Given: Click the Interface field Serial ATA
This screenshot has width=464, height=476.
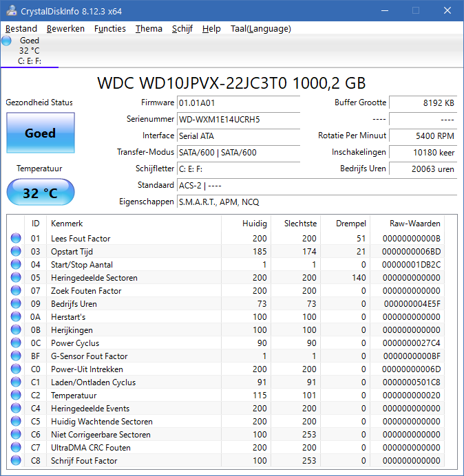Looking at the screenshot, I should [238, 136].
